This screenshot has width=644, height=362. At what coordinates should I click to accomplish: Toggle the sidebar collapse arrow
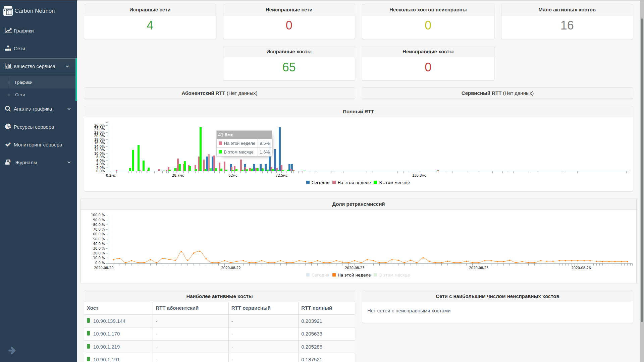(x=12, y=351)
